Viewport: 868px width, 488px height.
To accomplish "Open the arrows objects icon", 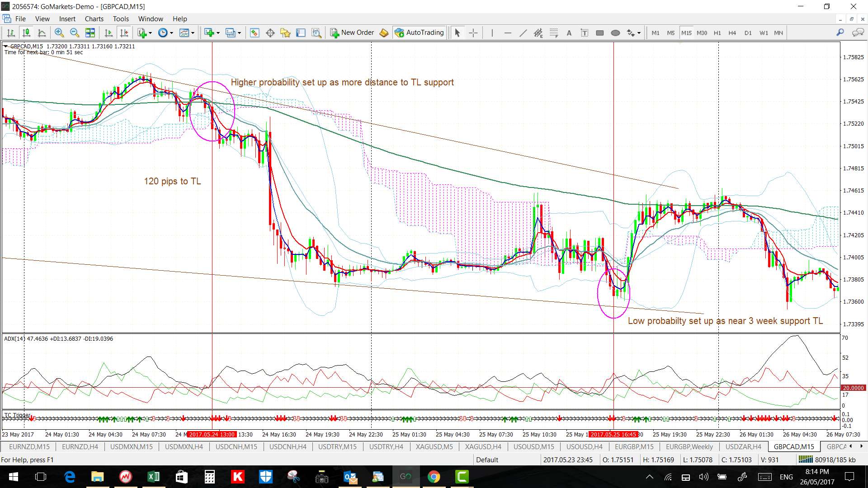I will point(631,33).
